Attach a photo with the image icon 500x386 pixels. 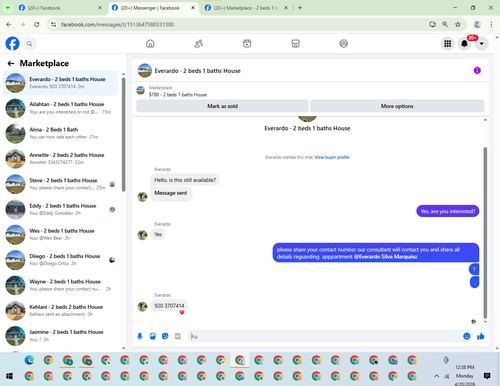click(153, 336)
